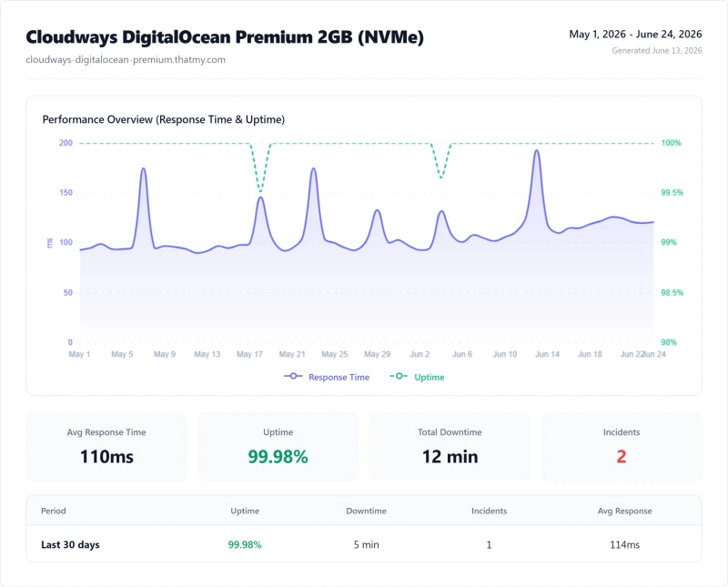This screenshot has width=728, height=587.
Task: Click the uptime dip near May 18
Action: 260,191
